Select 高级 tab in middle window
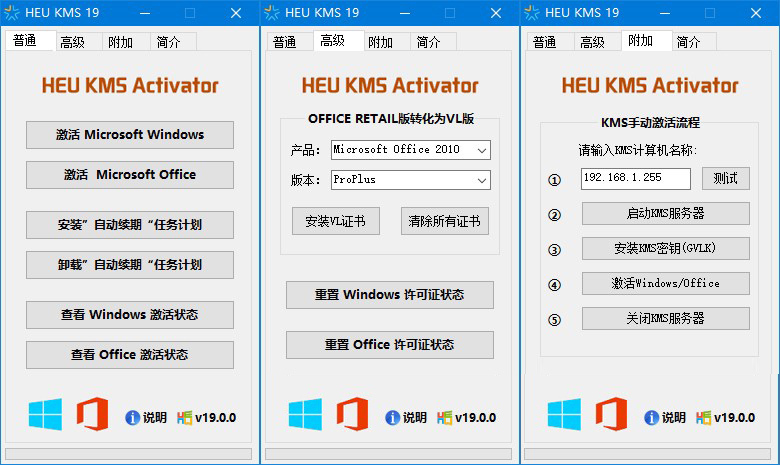 [339, 41]
